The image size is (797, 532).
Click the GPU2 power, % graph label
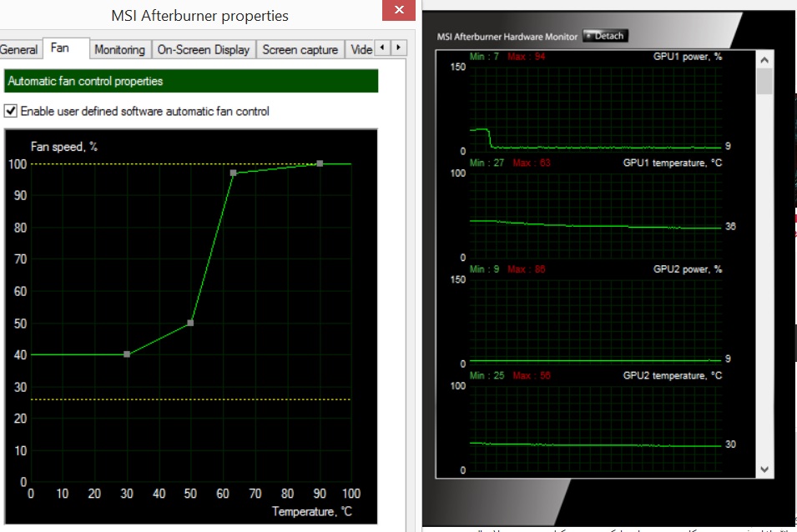click(x=687, y=269)
